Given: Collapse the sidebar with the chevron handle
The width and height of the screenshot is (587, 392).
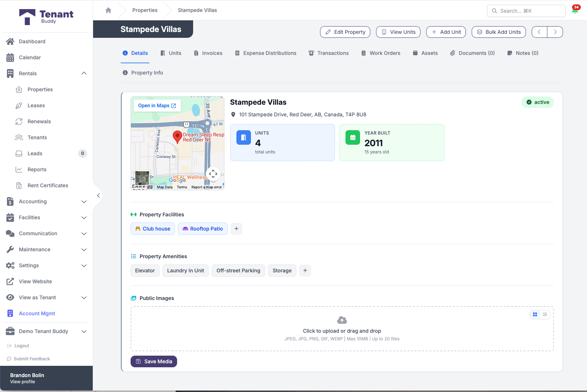Looking at the screenshot, I should click(98, 196).
